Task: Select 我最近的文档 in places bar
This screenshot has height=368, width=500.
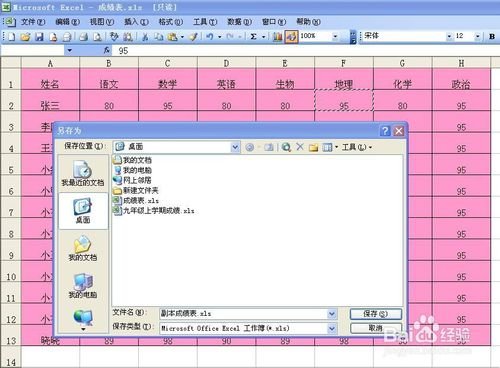Action: 83,173
